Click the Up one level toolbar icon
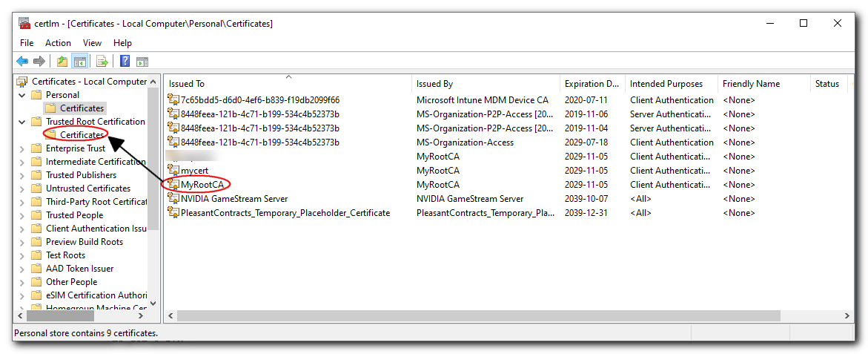Viewport: 868px width, 354px height. tap(62, 61)
